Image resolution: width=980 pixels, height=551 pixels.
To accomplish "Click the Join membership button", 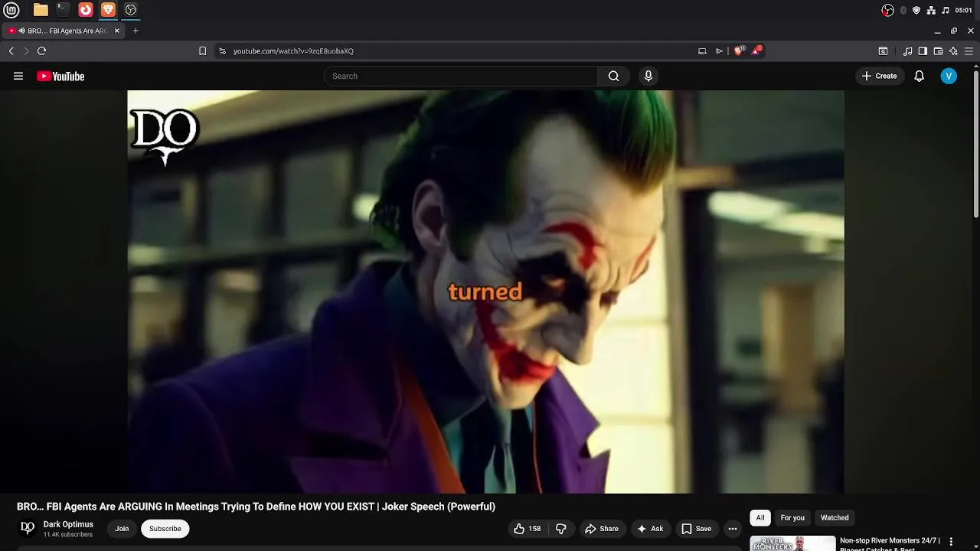I will click(122, 529).
